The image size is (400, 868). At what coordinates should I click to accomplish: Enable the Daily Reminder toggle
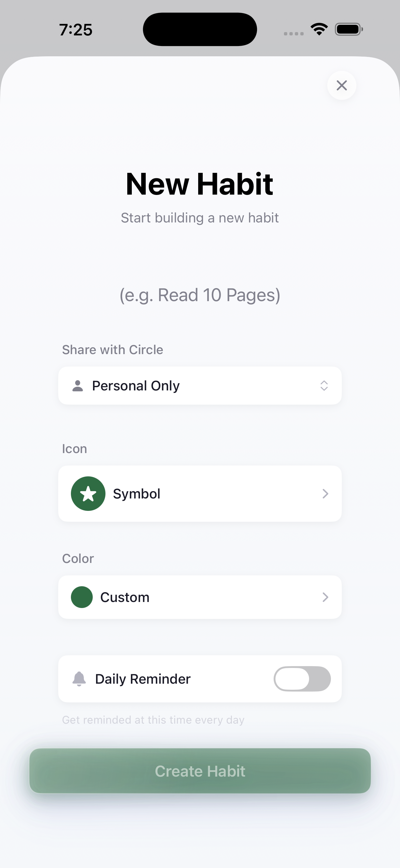[x=302, y=679]
